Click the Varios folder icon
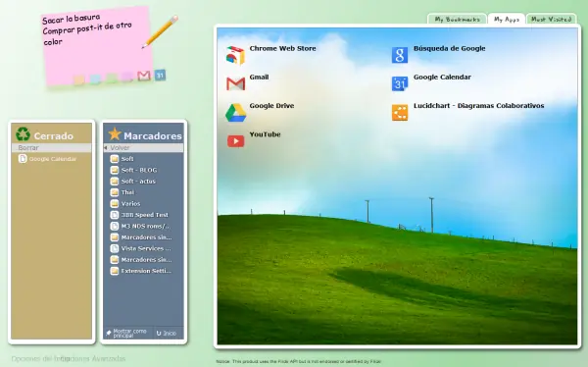This screenshot has width=588, height=367. point(115,203)
